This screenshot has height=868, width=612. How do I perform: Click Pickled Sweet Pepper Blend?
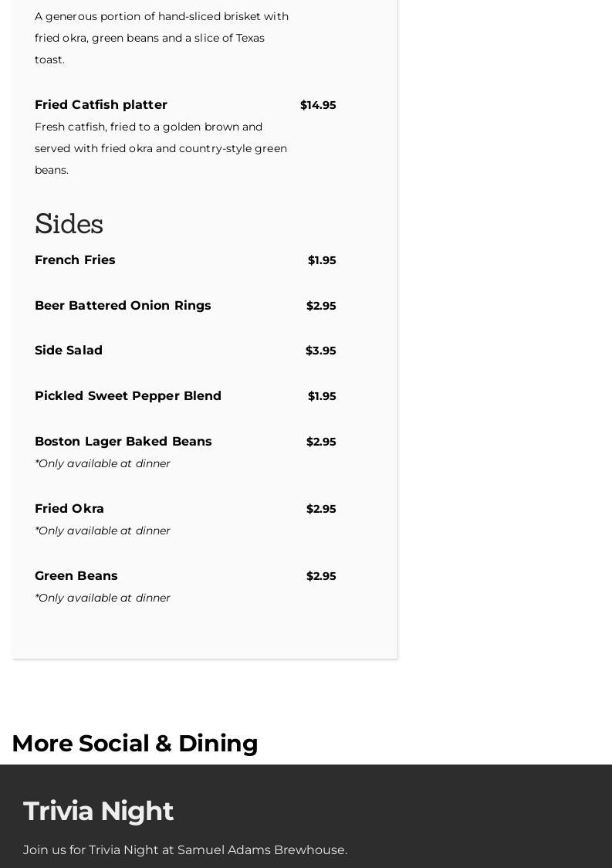click(x=128, y=396)
